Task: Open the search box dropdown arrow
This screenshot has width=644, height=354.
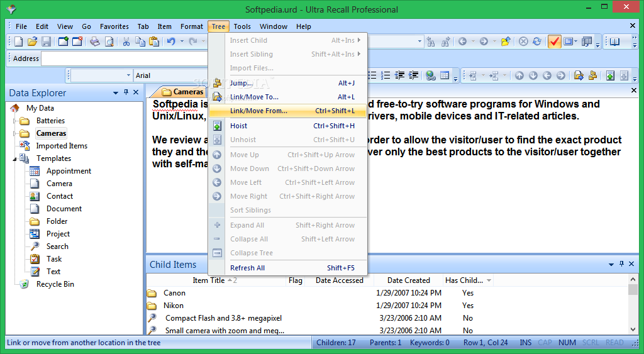Action: click(x=419, y=41)
